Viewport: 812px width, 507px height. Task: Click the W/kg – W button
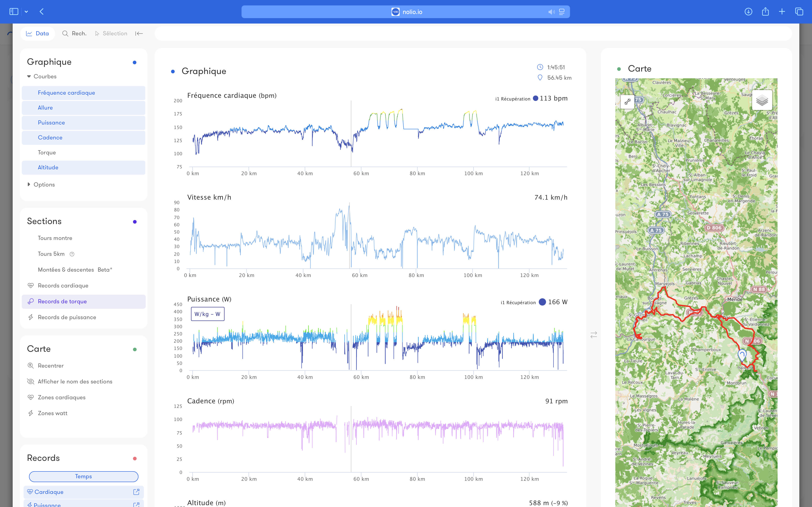(x=207, y=314)
